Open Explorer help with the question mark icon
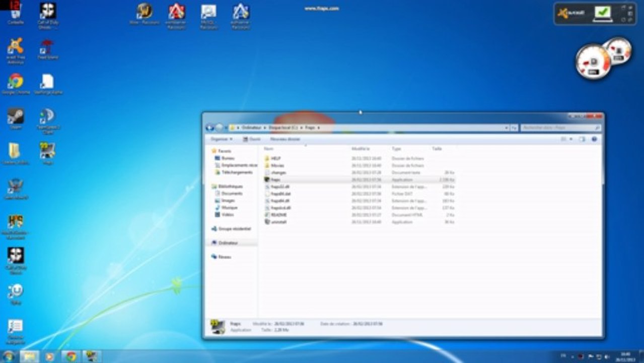644x363 pixels. click(x=594, y=139)
